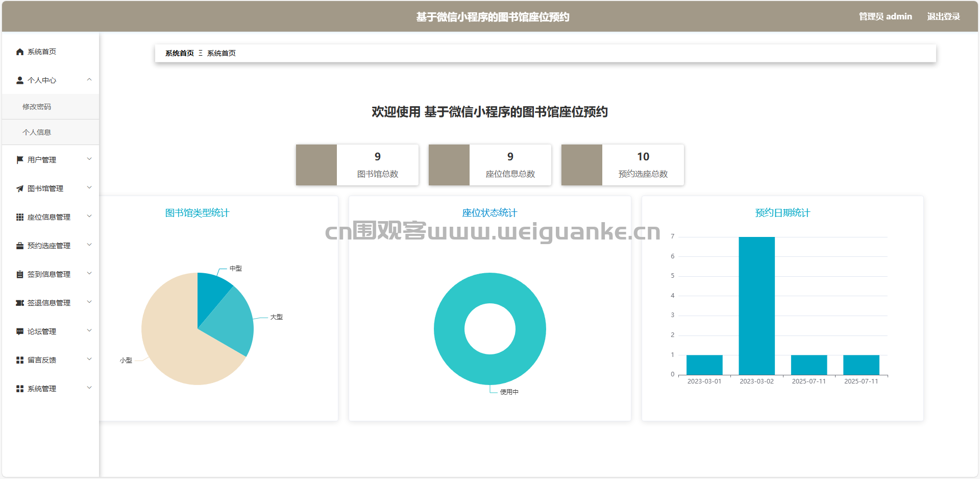Screen dimensions: 980x479
Task: Click the 使用中 donut label
Action: click(x=509, y=392)
